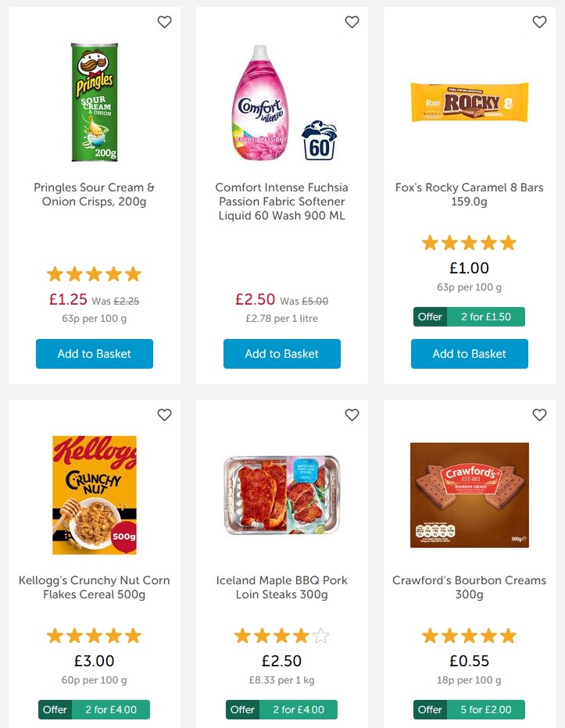Click the first star of Crawford's rating
Screen dimensions: 565x728
click(431, 636)
